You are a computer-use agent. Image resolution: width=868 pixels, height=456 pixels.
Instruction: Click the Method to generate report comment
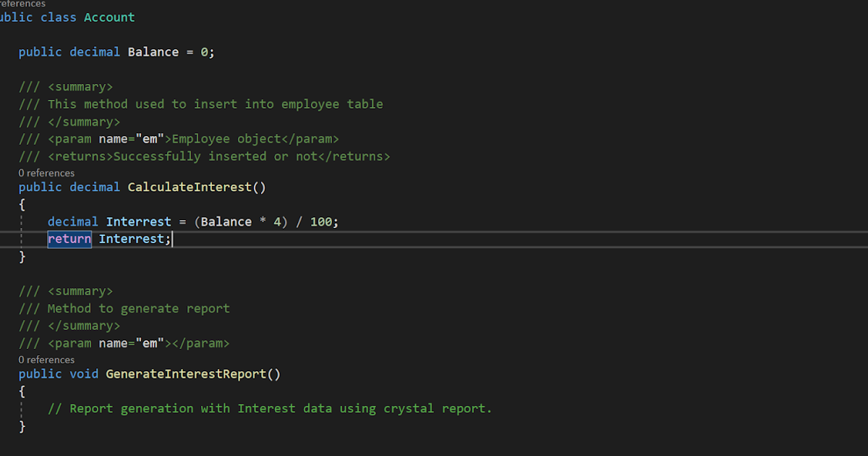pyautogui.click(x=138, y=308)
